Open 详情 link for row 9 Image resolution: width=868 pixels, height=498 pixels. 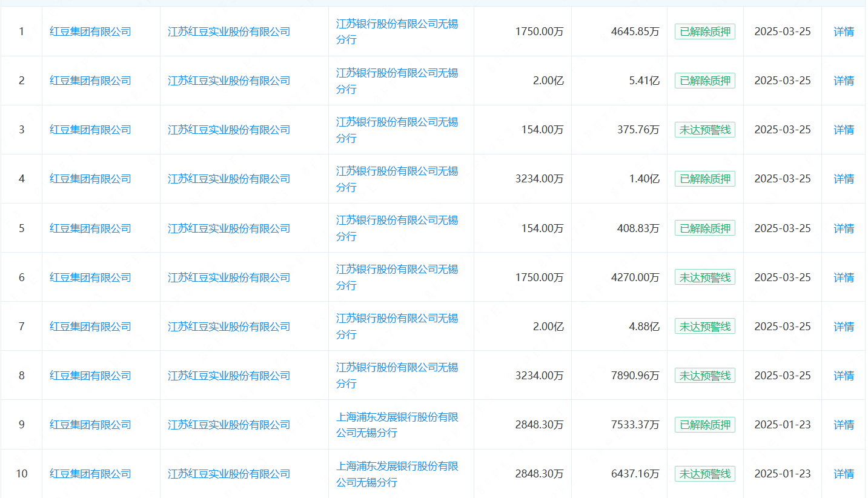(x=844, y=425)
